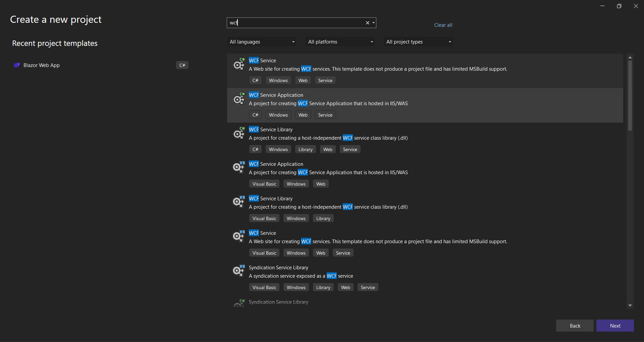This screenshot has height=342, width=644.
Task: Click the Back button
Action: tap(575, 326)
